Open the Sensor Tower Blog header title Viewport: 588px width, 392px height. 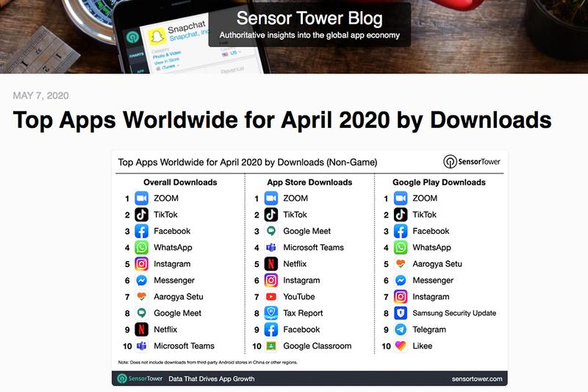309,18
